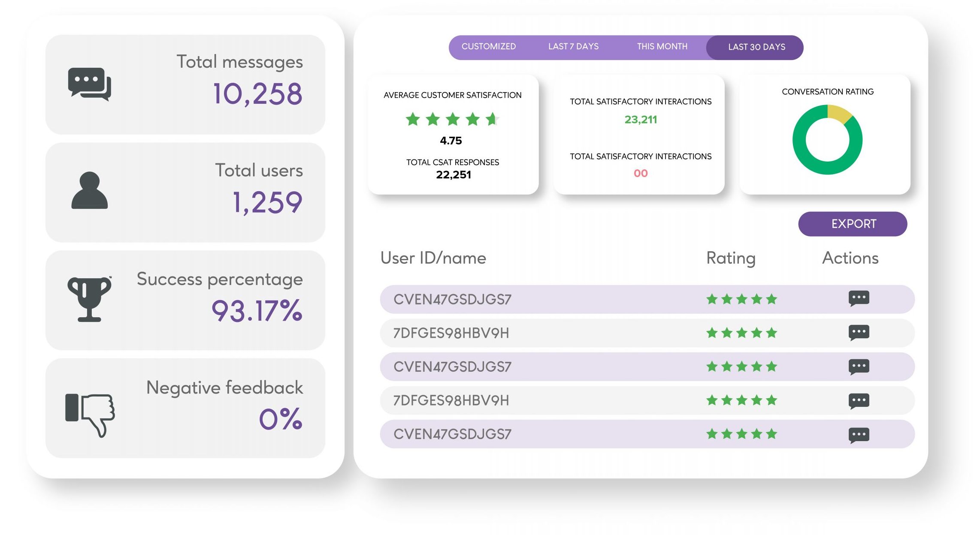This screenshot has width=980, height=535.
Task: Click star rating in second table row
Action: [741, 333]
